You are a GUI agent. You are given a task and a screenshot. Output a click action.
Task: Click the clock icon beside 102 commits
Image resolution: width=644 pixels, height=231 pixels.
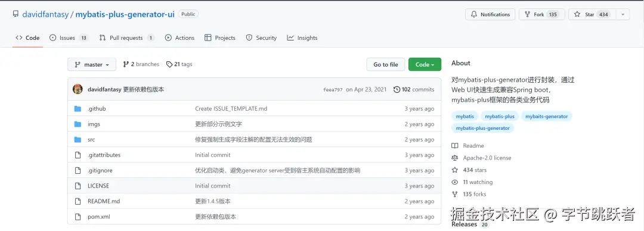[397, 89]
